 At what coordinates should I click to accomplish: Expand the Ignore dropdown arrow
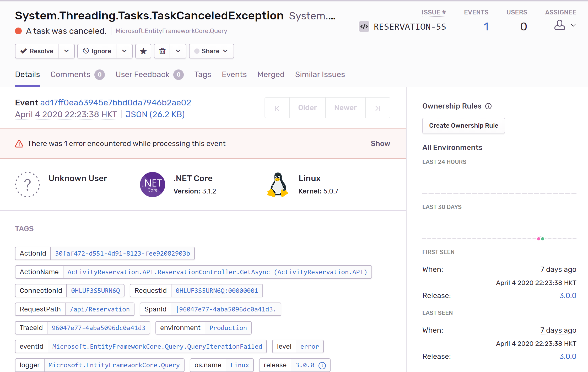coord(124,51)
